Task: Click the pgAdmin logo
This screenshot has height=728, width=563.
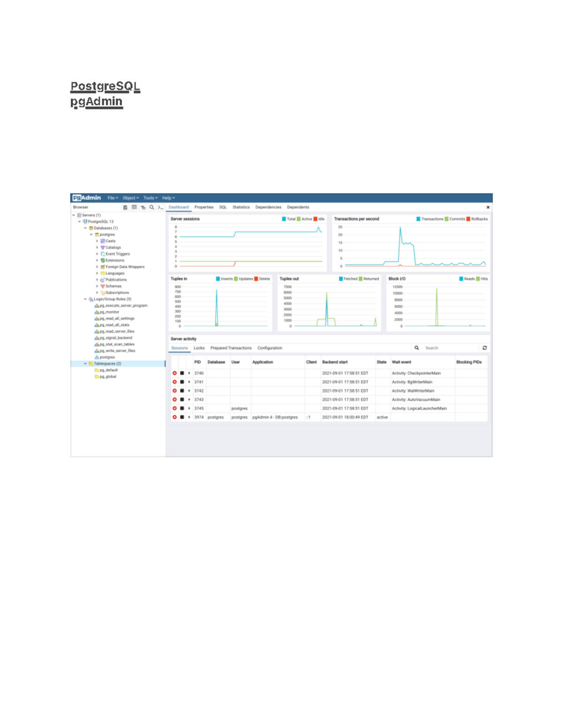Action: [x=87, y=198]
